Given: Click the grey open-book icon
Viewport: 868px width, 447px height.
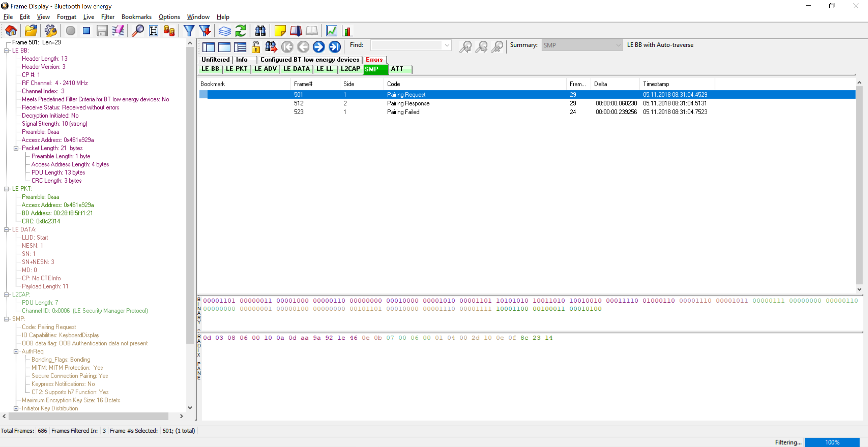Looking at the screenshot, I should 312,31.
